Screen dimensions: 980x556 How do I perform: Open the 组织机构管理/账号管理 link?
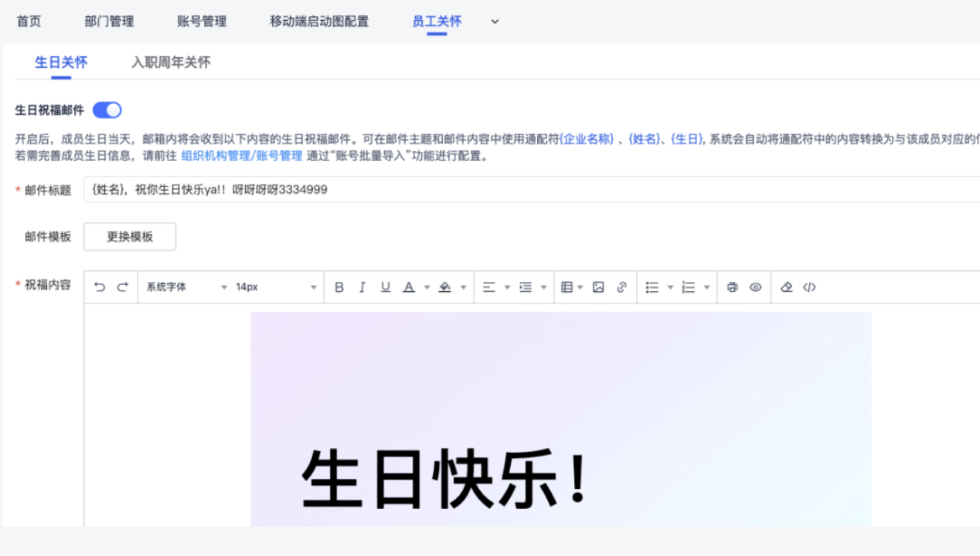pos(241,155)
